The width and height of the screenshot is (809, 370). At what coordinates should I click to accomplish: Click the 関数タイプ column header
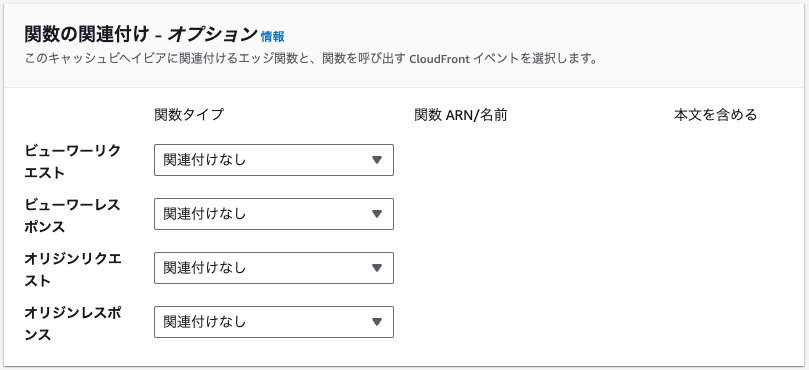(x=189, y=115)
